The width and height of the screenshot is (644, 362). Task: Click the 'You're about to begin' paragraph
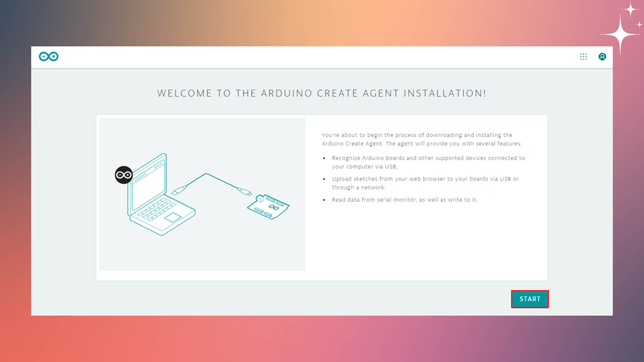422,139
